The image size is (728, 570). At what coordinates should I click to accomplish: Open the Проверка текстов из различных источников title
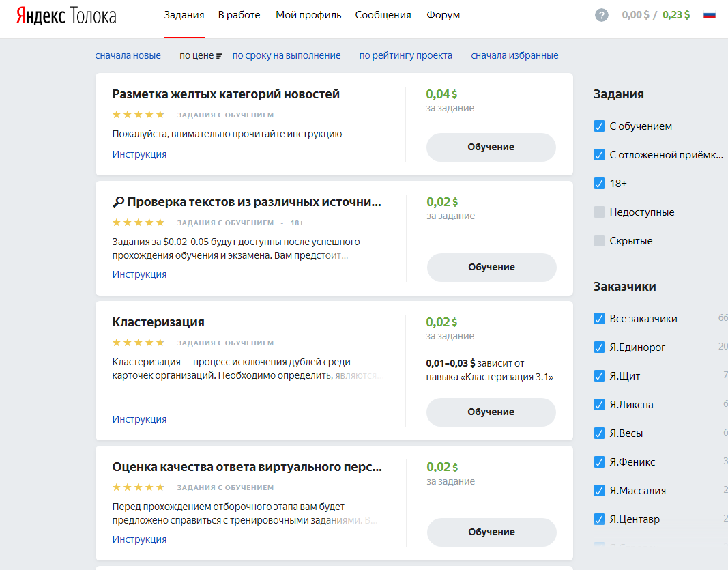click(x=254, y=202)
